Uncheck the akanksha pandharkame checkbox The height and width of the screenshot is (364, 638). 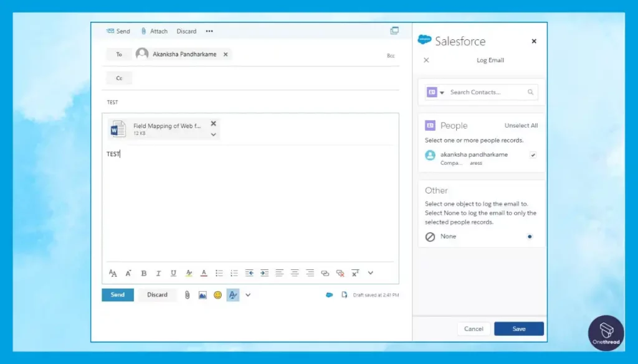(533, 155)
